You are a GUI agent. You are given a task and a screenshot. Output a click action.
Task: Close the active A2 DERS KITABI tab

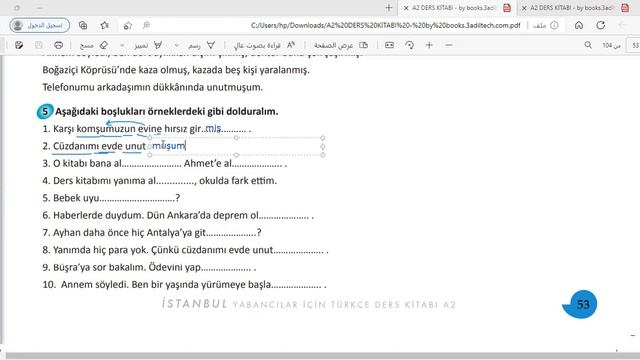[x=406, y=8]
